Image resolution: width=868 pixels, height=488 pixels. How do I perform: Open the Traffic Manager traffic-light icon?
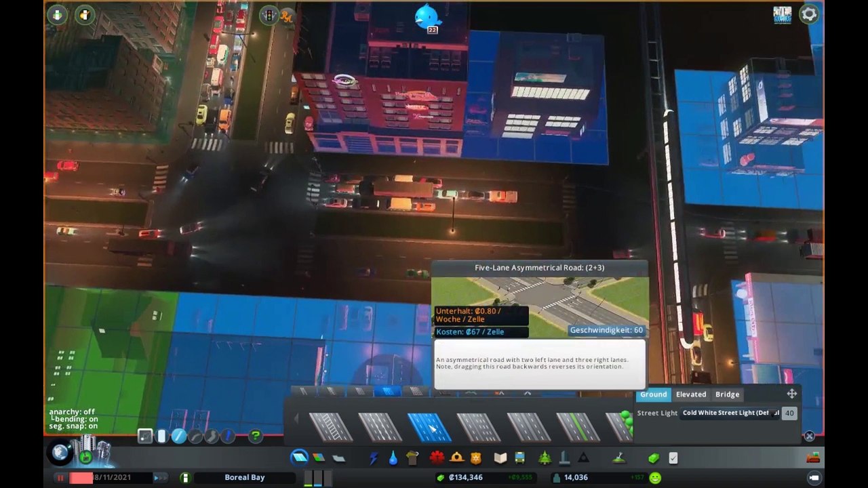pos(269,15)
